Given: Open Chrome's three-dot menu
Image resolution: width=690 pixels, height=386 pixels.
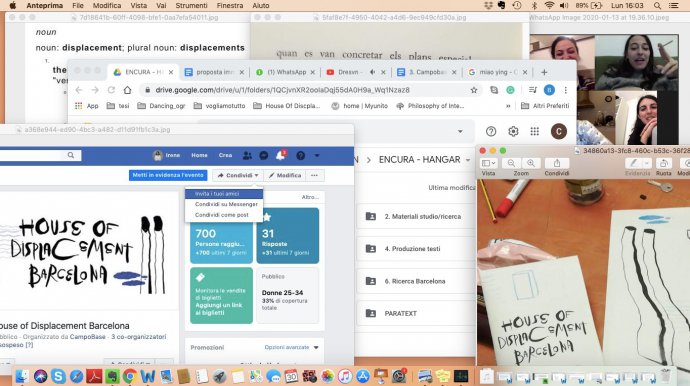Looking at the screenshot, I should 566,90.
